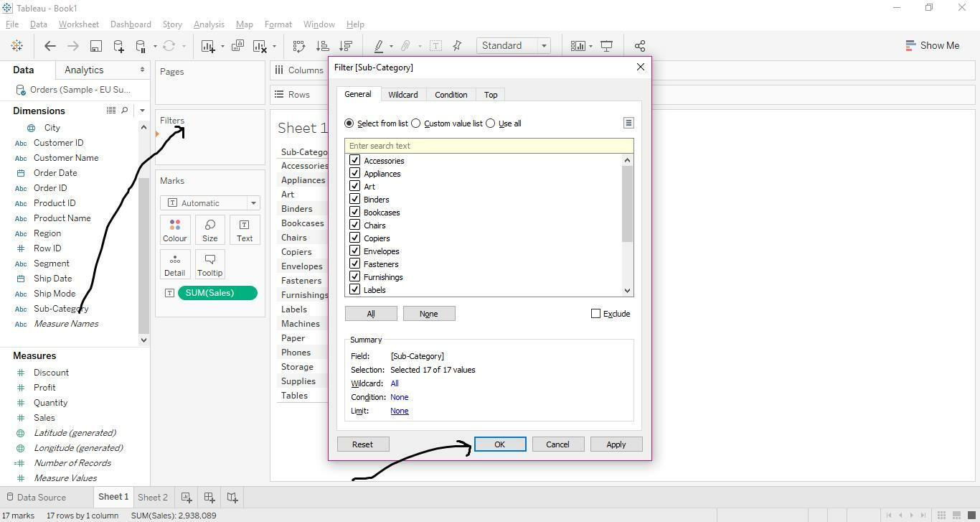Open the Standard fit dropdown

click(543, 45)
